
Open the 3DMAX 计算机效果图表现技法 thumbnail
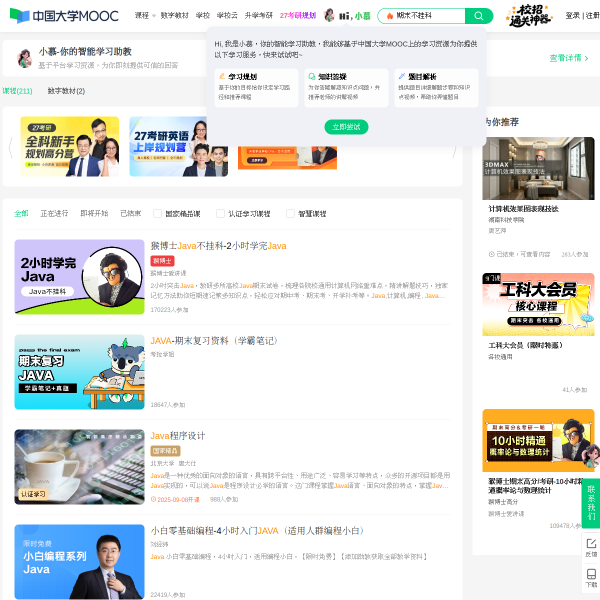[x=538, y=168]
